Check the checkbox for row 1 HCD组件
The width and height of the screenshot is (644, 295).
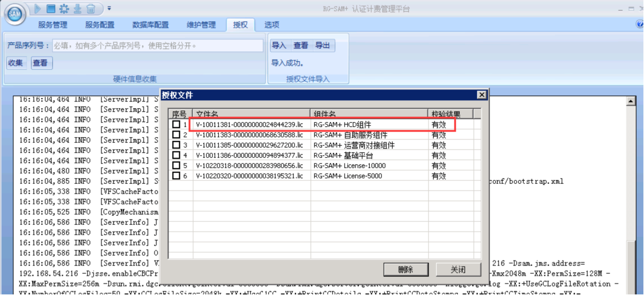point(176,124)
